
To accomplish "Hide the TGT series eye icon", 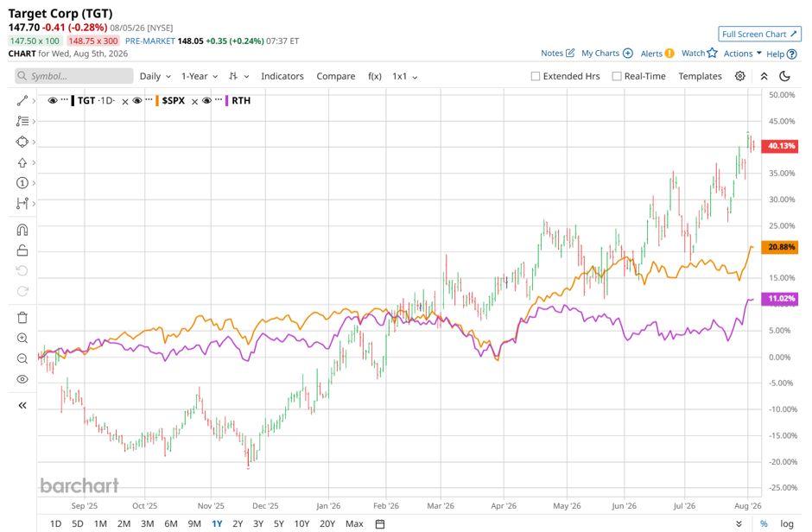I will pos(53,100).
